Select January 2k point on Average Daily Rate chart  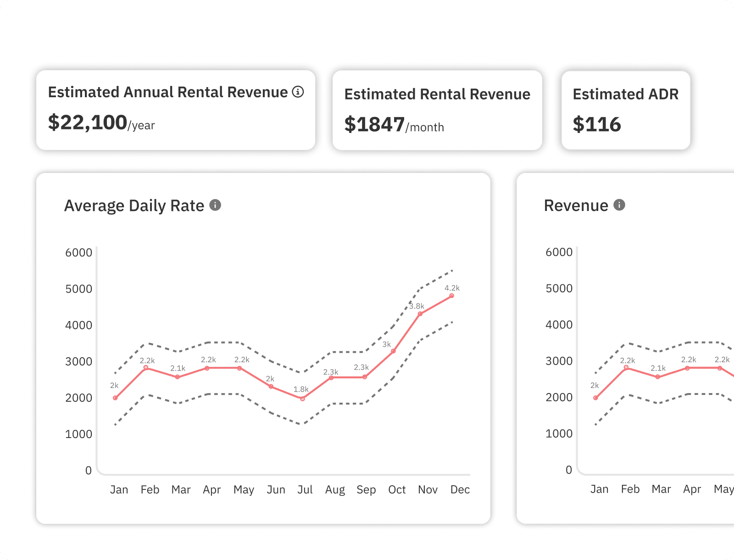click(115, 398)
